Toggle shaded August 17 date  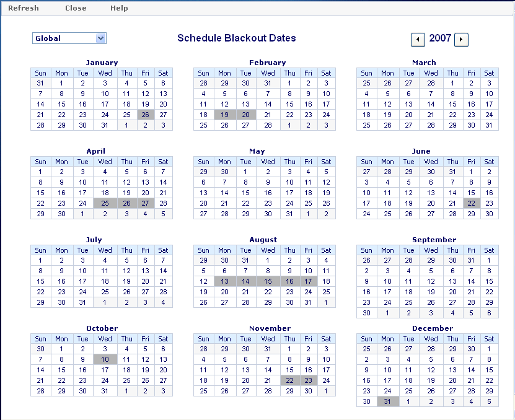[309, 281]
